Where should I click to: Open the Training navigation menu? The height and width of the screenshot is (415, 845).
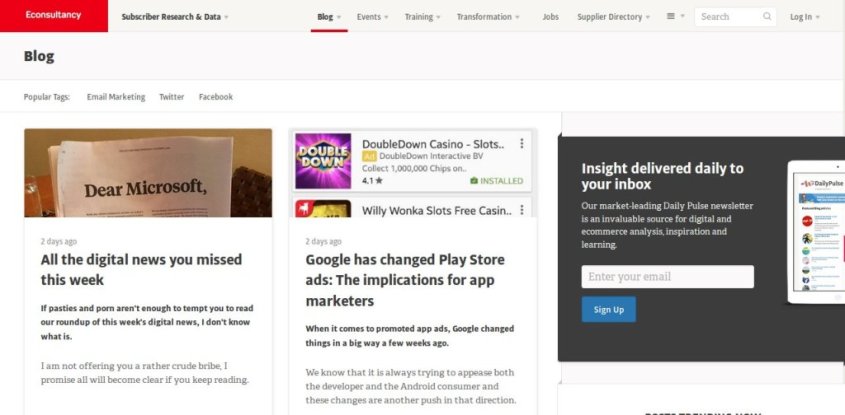tap(423, 17)
